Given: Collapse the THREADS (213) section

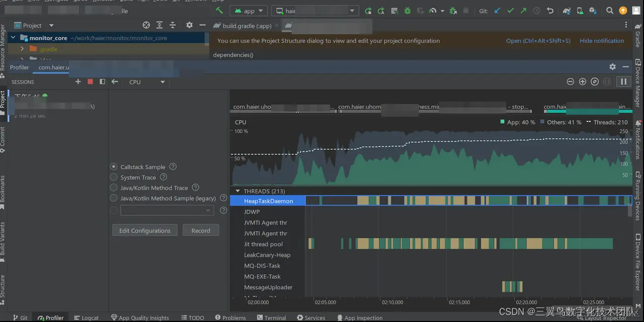Looking at the screenshot, I should (237, 191).
